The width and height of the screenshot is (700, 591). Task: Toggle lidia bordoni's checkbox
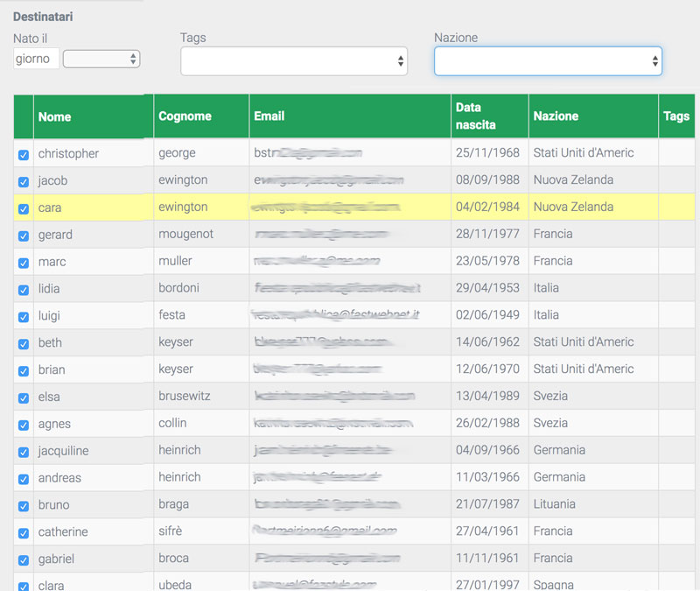(24, 290)
